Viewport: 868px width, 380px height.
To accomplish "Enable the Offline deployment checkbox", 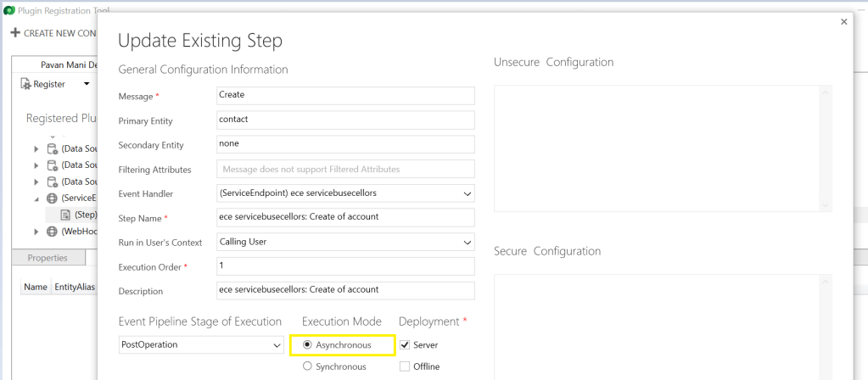I will [405, 366].
